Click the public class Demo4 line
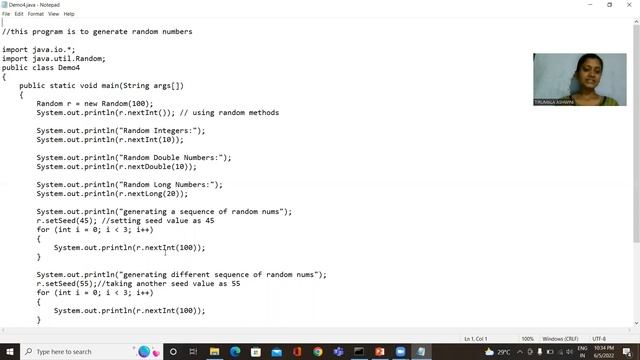 tap(41, 67)
